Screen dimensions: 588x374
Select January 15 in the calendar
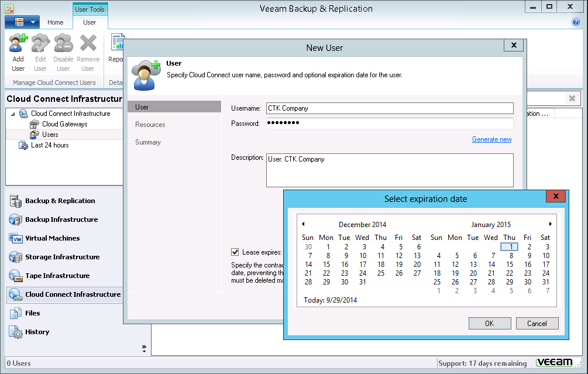point(509,264)
